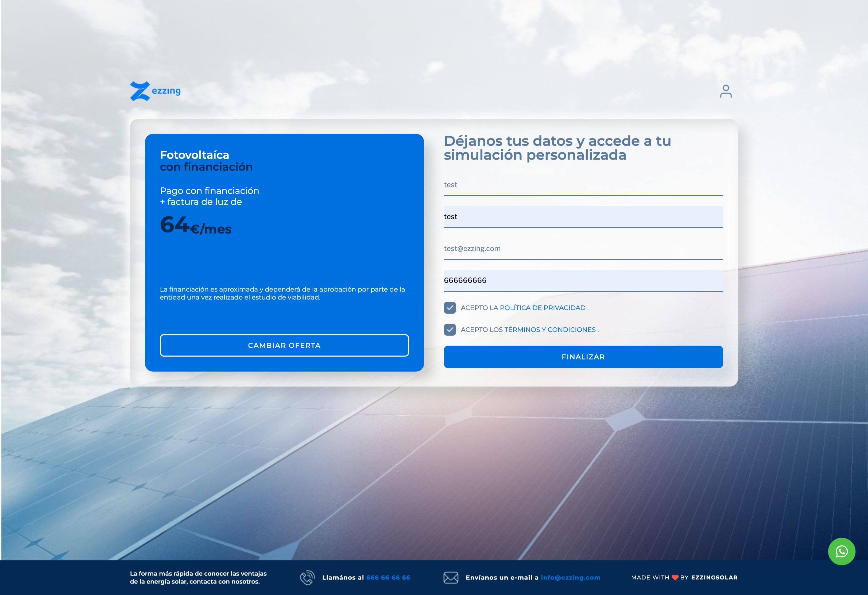Click the EZZINGSOLAR footer text
This screenshot has width=868, height=595.
point(714,577)
